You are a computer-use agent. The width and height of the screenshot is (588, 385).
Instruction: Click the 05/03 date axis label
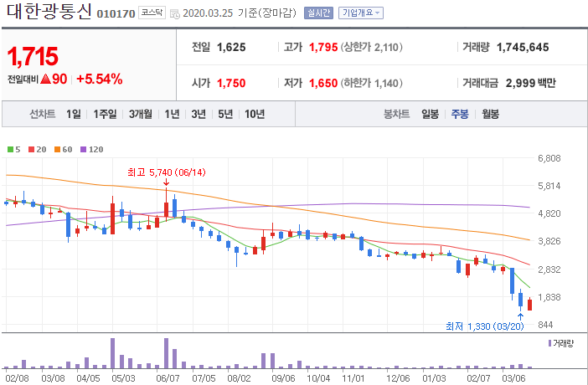[123, 377]
